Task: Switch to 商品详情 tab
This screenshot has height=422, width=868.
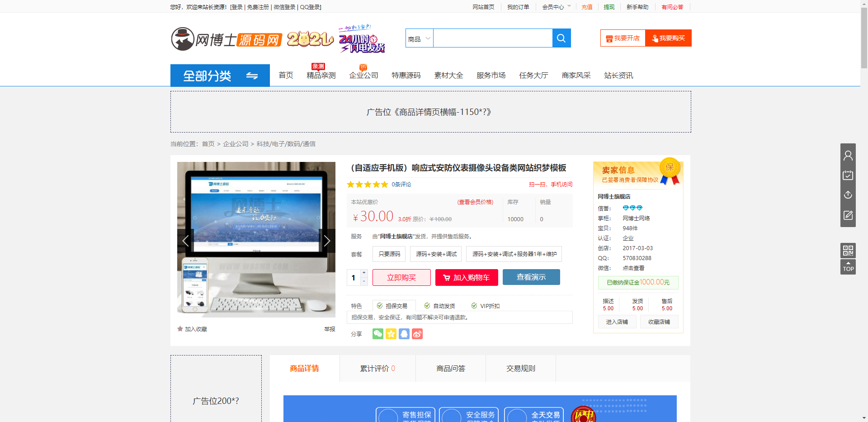Action: pyautogui.click(x=305, y=369)
